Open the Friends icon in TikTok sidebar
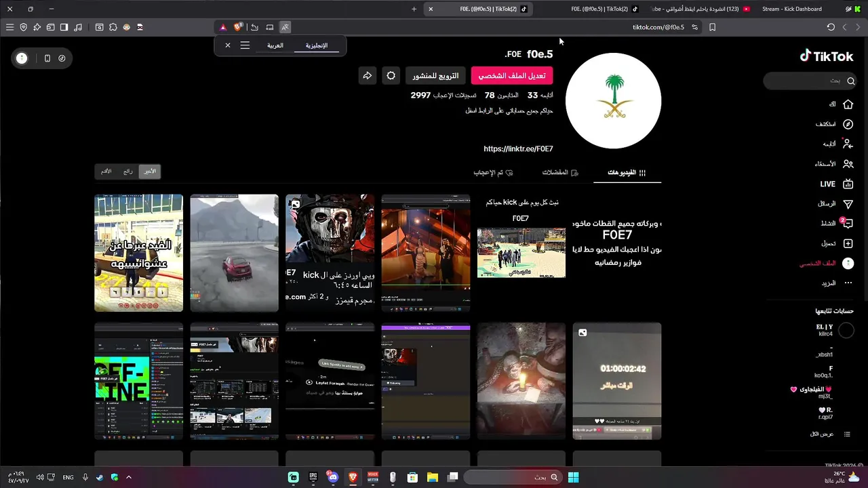The height and width of the screenshot is (488, 868). (x=848, y=163)
